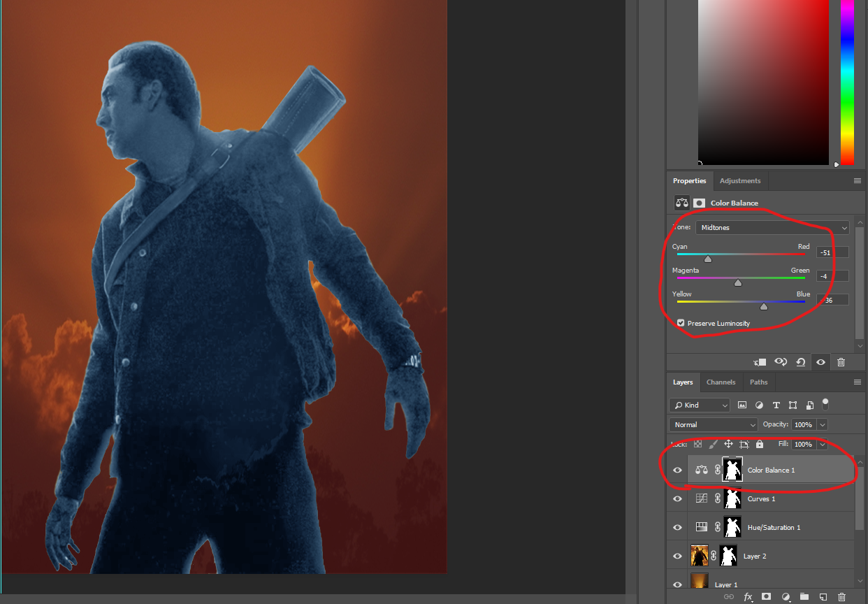Toggle layer filtering on/off switch
The width and height of the screenshot is (868, 604).
(825, 403)
